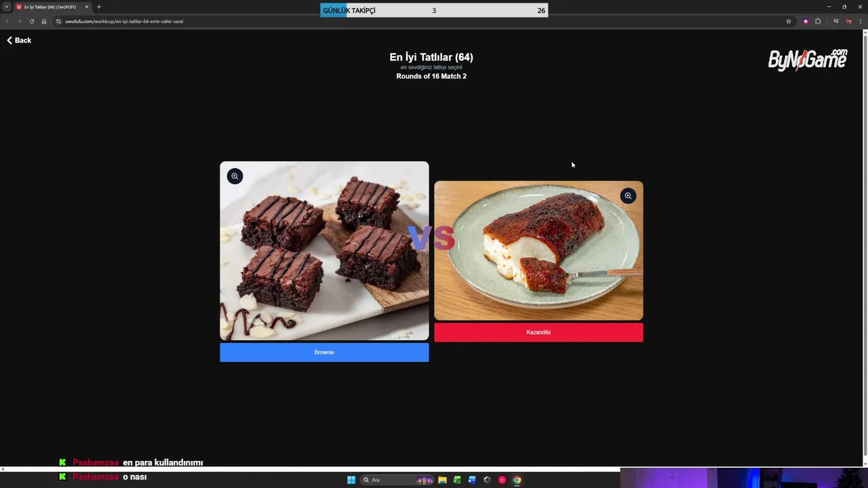Screen dimensions: 868x488
Task: Zoom into the Brownie image
Action: (x=235, y=176)
